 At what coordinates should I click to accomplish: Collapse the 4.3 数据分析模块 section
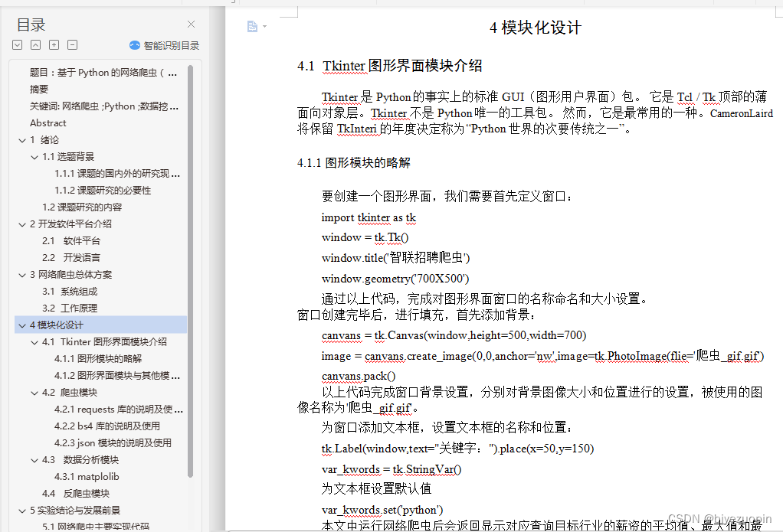pyautogui.click(x=34, y=460)
